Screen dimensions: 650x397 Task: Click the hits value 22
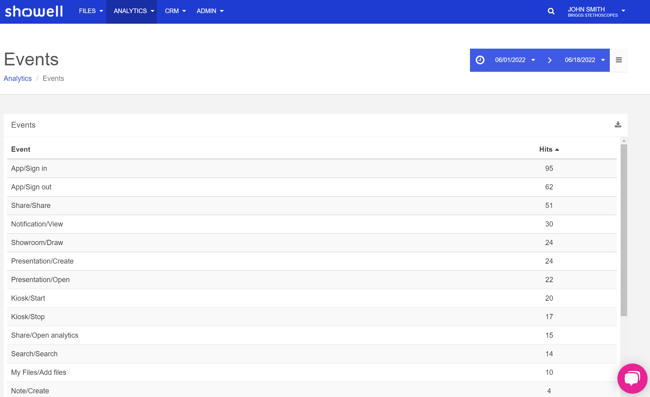(x=549, y=280)
